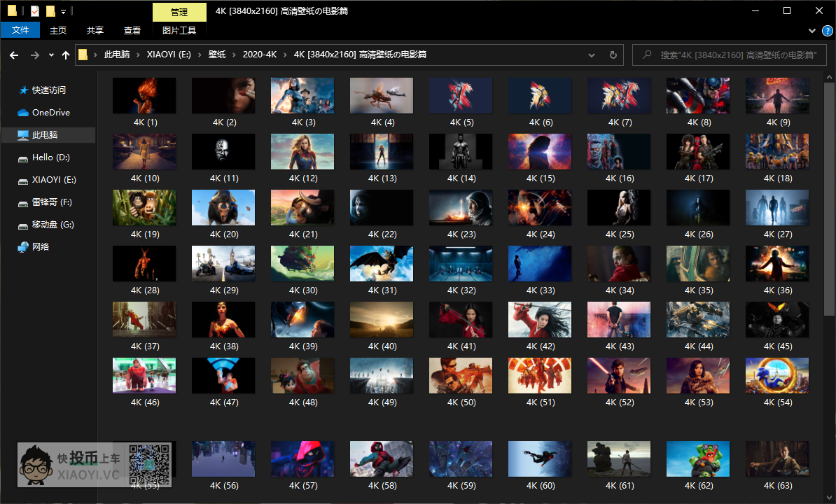Image resolution: width=836 pixels, height=504 pixels.
Task: Open the 文件 menu tab
Action: (20, 30)
